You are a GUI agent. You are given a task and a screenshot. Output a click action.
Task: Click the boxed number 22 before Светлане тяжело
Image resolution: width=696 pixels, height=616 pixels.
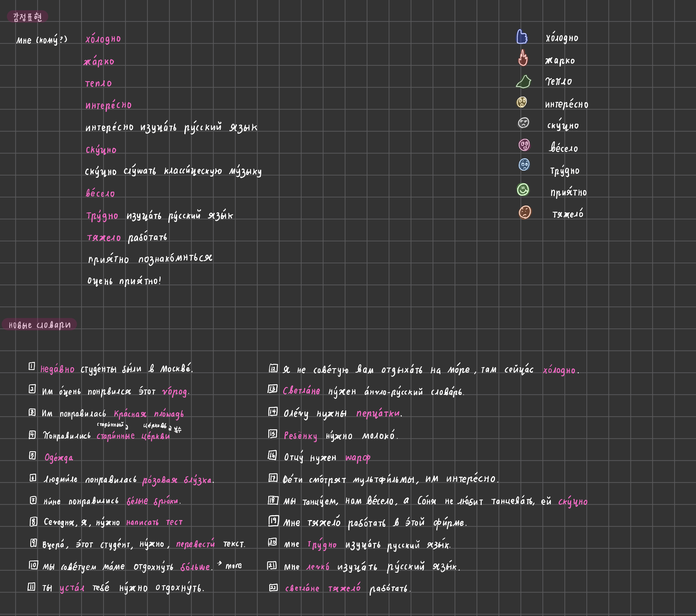[x=274, y=587]
